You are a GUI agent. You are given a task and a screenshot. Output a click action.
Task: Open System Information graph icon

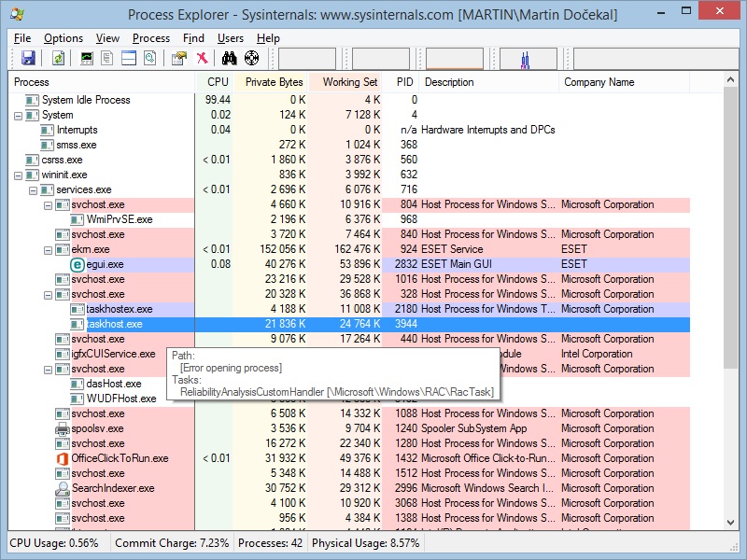tap(87, 59)
